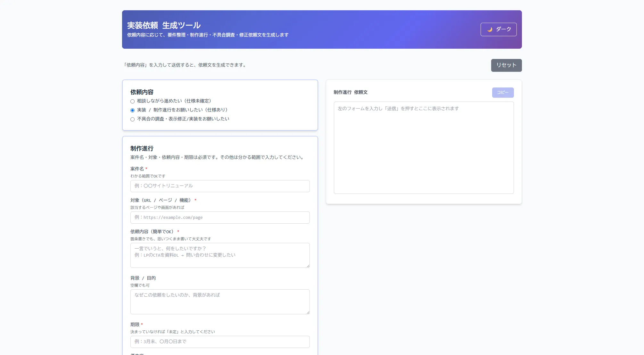
Task: Focus the 背景 / 目的 textarea
Action: tap(220, 302)
